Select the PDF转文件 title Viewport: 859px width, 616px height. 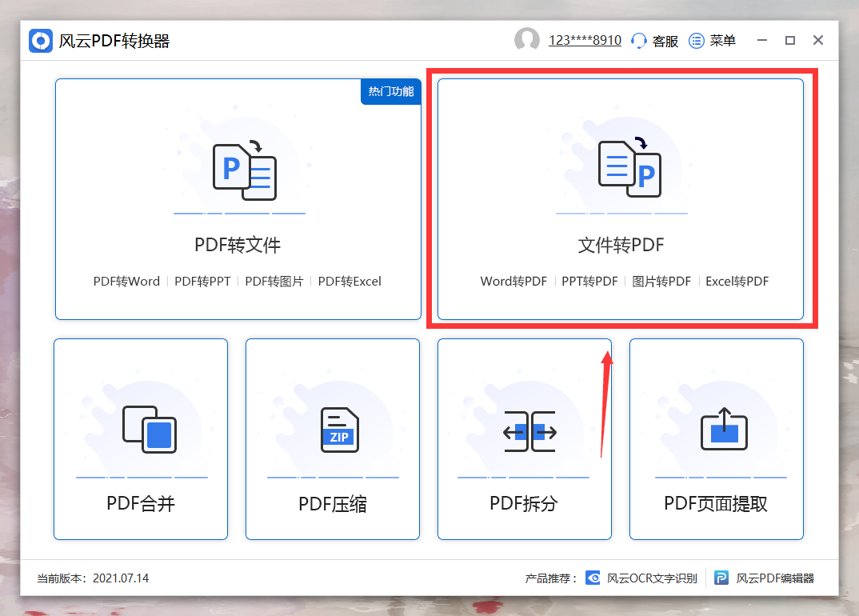tap(238, 245)
